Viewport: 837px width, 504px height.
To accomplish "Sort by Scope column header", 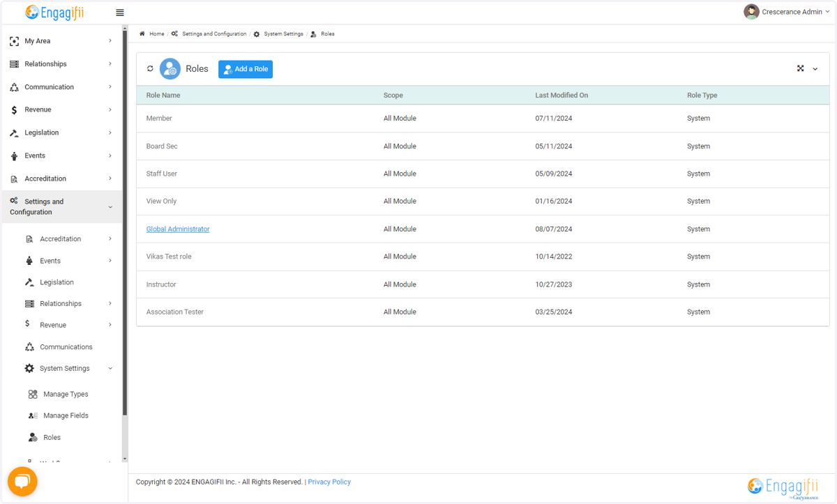I will [x=393, y=96].
